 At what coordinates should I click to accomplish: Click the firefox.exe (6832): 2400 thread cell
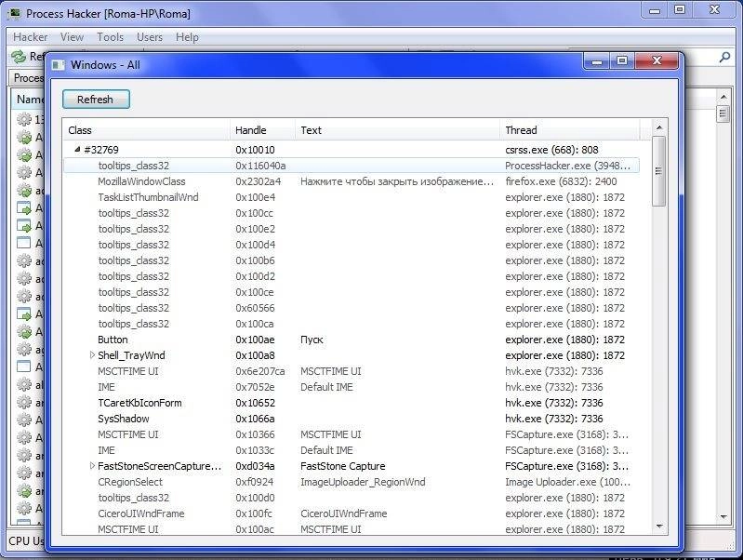[x=561, y=181]
